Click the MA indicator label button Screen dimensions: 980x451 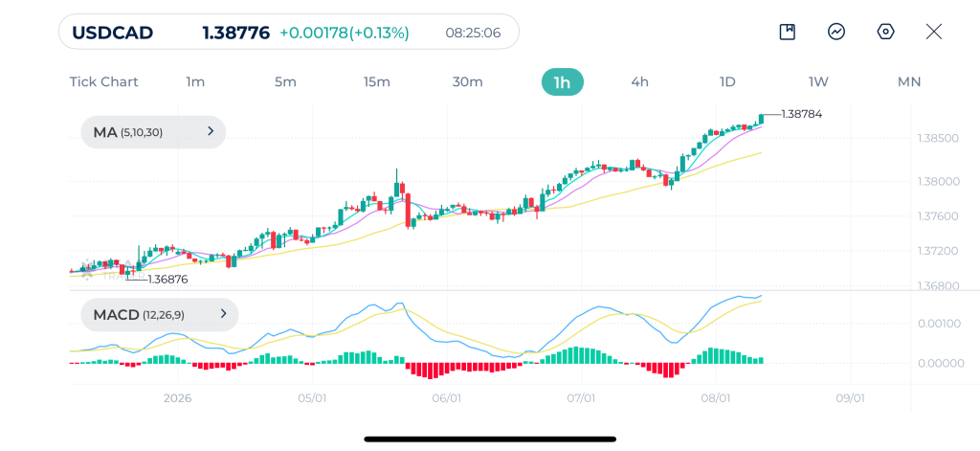pos(153,132)
